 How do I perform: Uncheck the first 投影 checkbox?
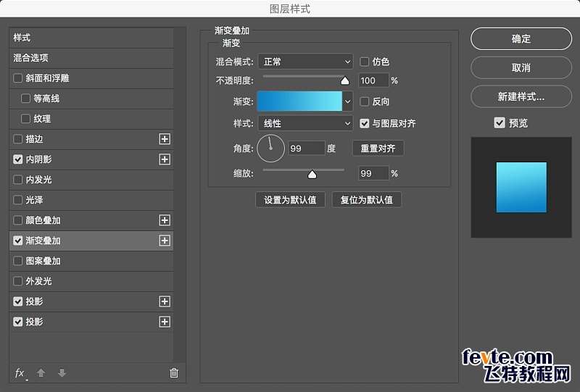pyautogui.click(x=17, y=301)
